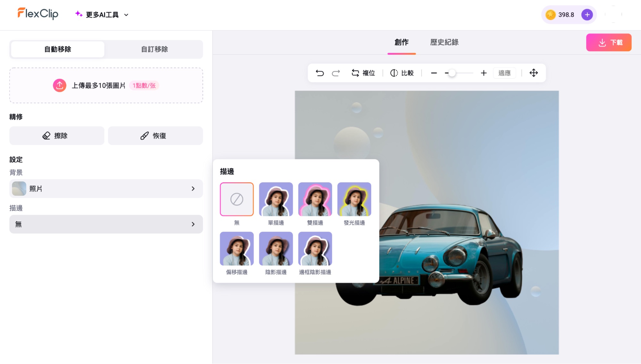
Task: Select the move pan tool icon
Action: pyautogui.click(x=534, y=73)
